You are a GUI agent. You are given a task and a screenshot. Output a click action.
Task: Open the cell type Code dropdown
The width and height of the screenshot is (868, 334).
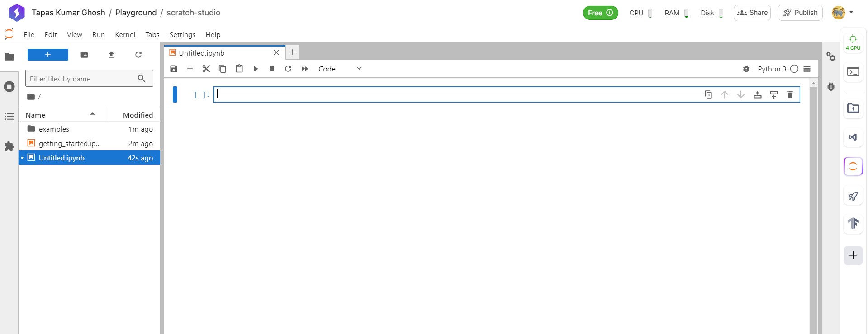coord(340,69)
